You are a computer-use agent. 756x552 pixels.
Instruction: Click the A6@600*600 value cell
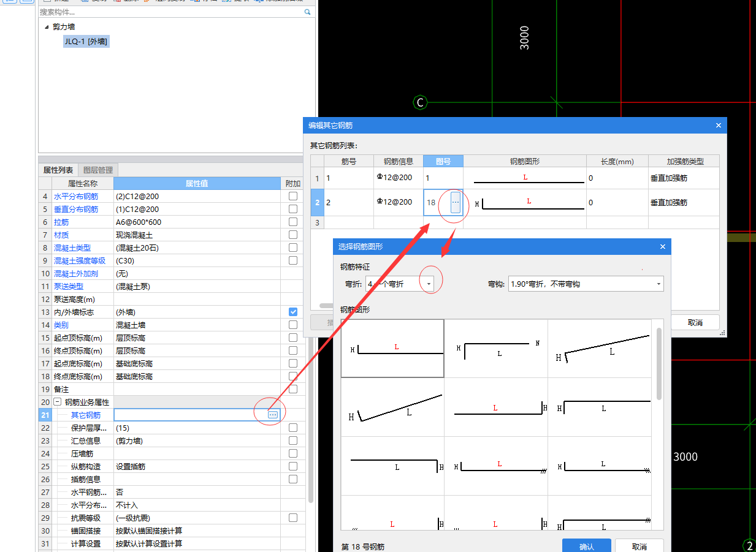click(x=197, y=222)
